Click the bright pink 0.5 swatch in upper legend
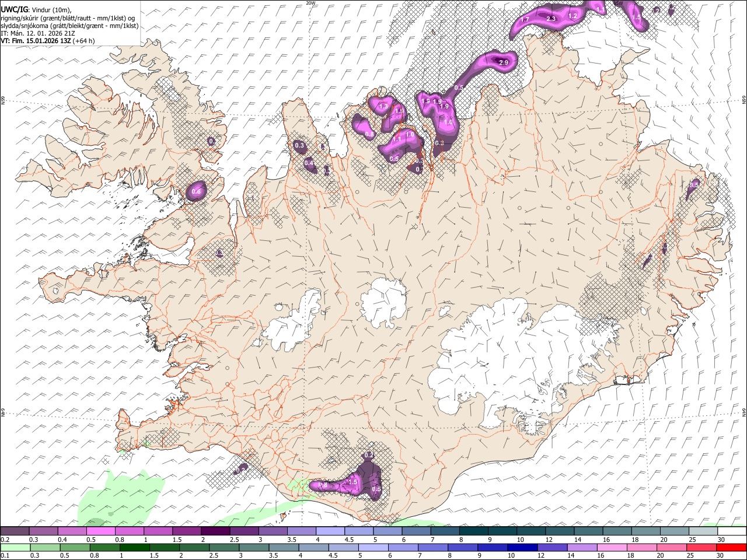The height and width of the screenshot is (560, 747). (100, 531)
